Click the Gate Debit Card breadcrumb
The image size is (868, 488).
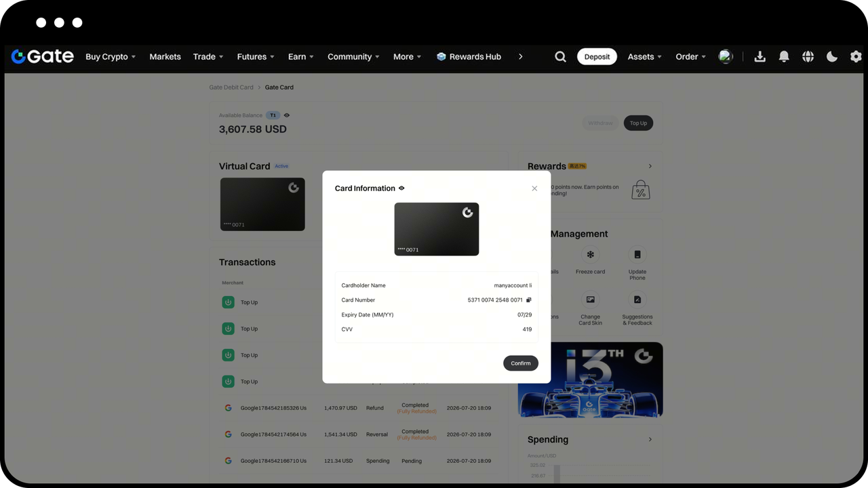pyautogui.click(x=231, y=87)
